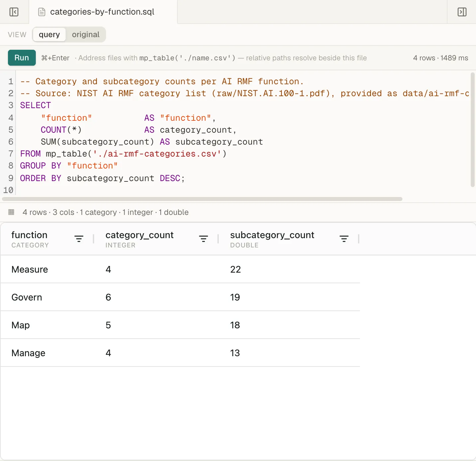Open filter for the function column
Image resolution: width=476 pixels, height=461 pixels.
tap(79, 239)
